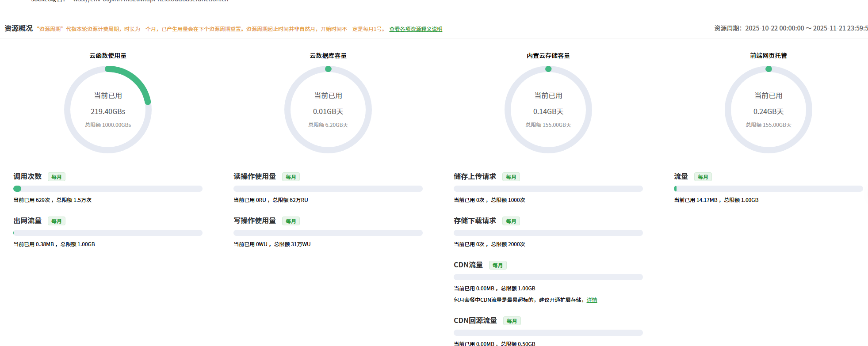Select the CDN流量 usage progress bar
This screenshot has height=346, width=868.
point(548,277)
